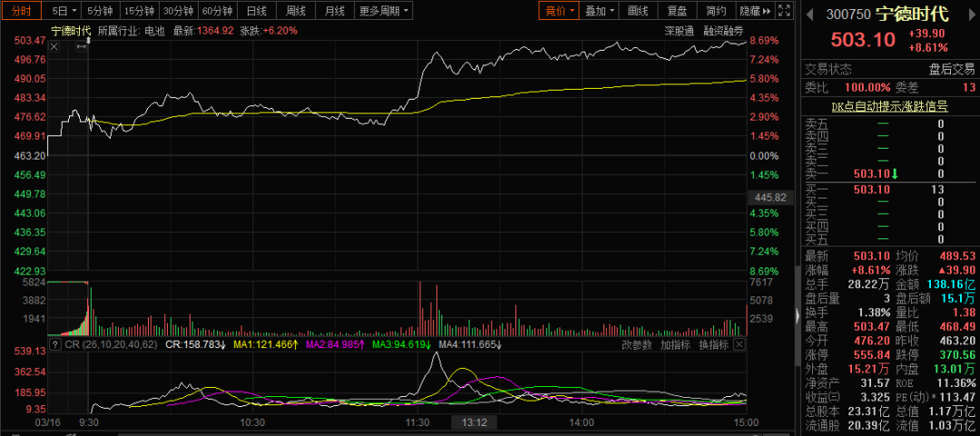Click the CR:158.783 value
This screenshot has width=980, height=436.
pyautogui.click(x=195, y=344)
